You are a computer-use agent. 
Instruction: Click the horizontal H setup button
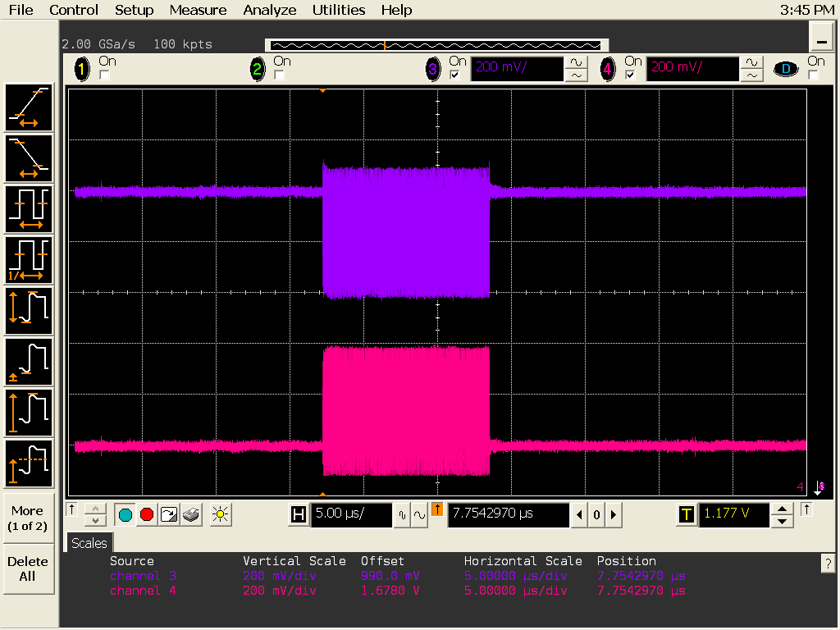pos(299,515)
